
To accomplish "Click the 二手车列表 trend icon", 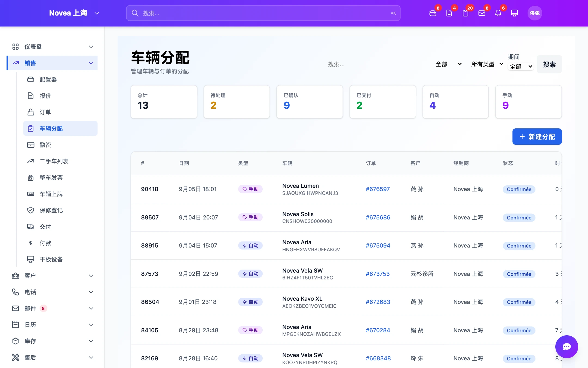I will pos(31,161).
